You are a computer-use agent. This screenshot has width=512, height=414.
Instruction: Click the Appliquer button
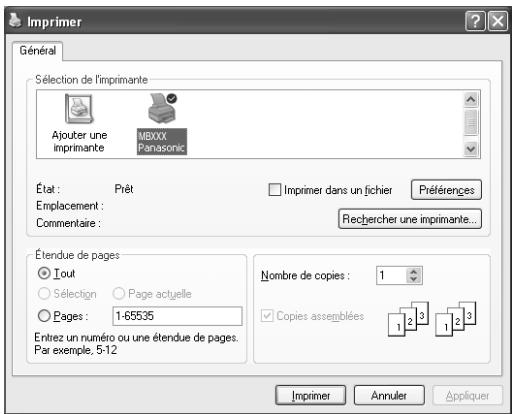click(x=467, y=395)
